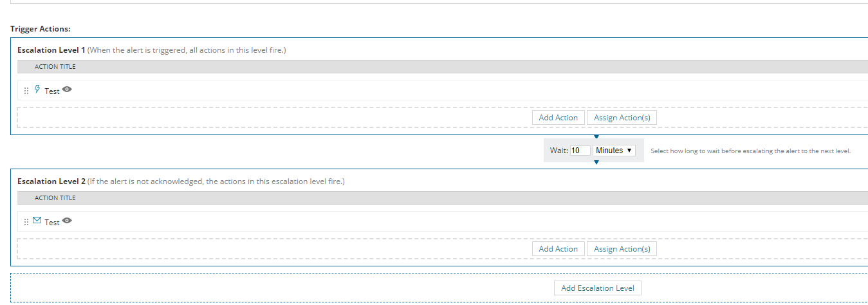
Task: Grab the drag handle in Escalation Level 1
Action: [x=26, y=91]
